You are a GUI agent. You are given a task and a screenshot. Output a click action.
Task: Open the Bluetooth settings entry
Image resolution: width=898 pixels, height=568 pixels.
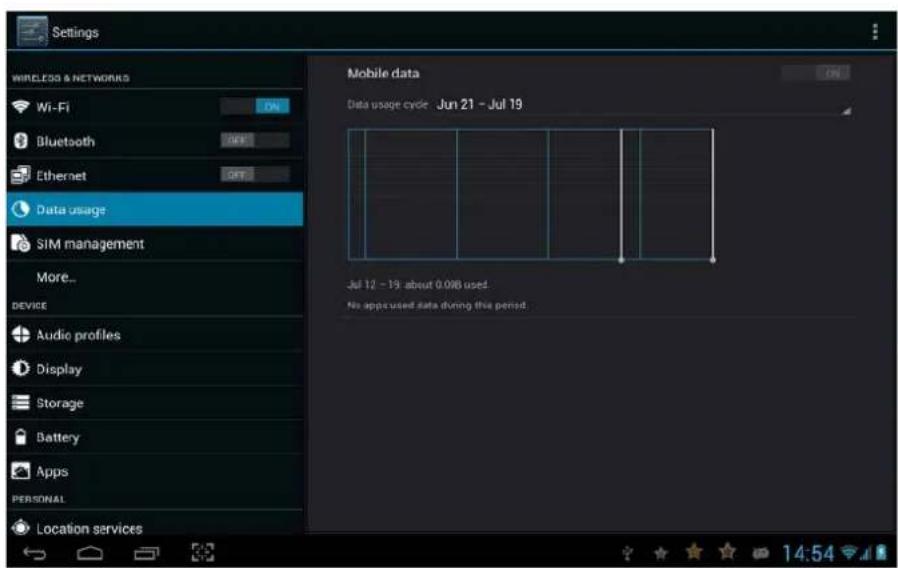point(155,141)
